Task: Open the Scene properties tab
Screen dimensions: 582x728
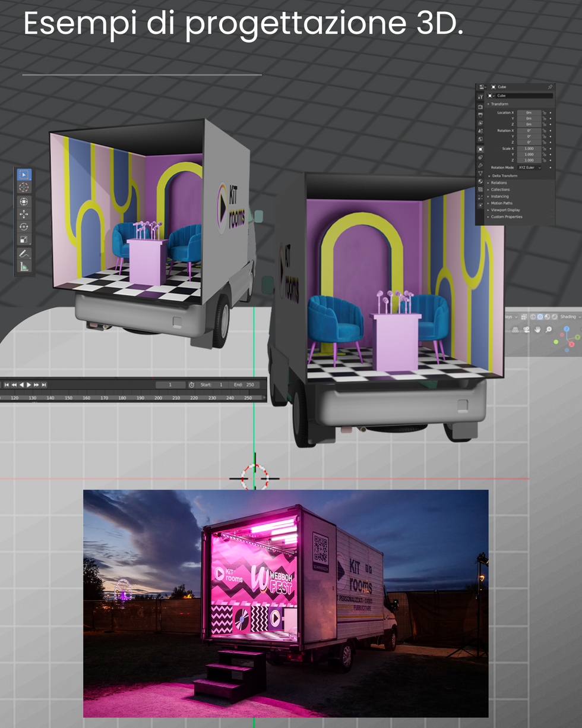Action: (480, 131)
